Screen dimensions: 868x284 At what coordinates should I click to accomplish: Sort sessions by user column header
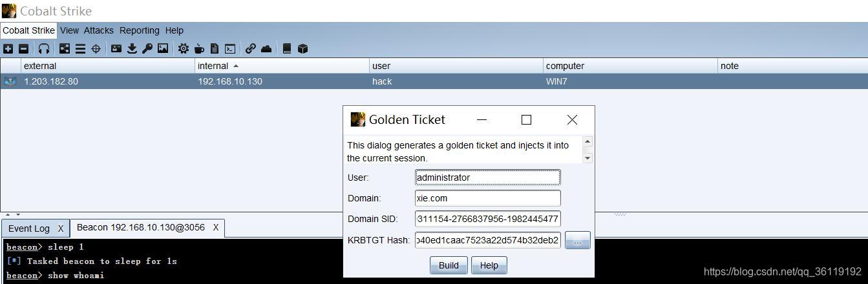[x=456, y=66]
